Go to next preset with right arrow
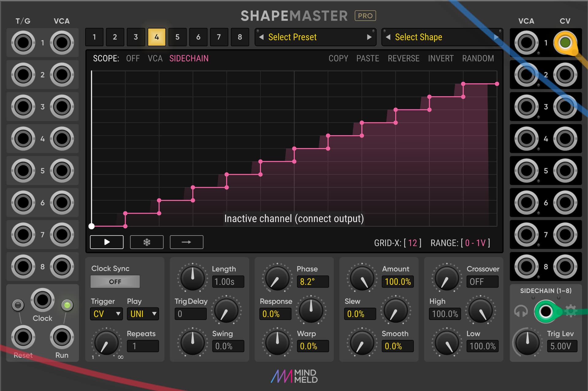The image size is (588, 391). click(369, 37)
